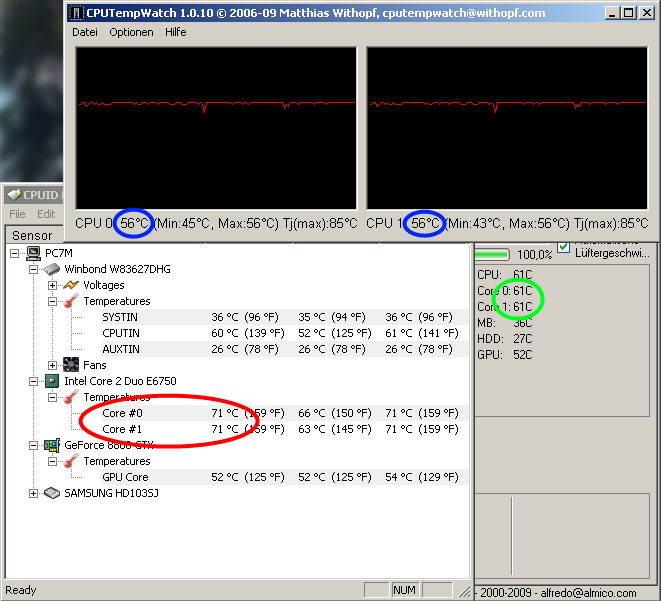Click the NUM status bar indicator
661x601 pixels.
point(404,590)
